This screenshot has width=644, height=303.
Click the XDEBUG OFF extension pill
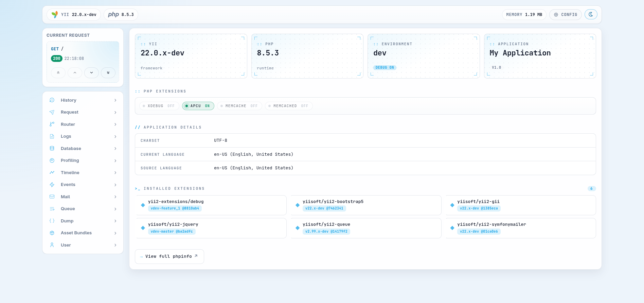(159, 106)
